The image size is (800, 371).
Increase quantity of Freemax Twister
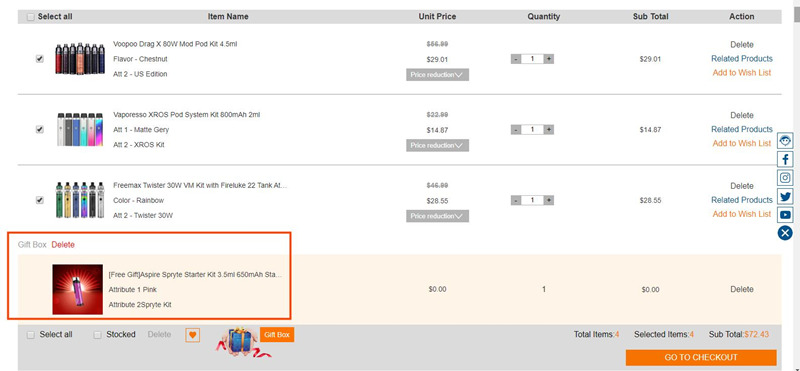pos(548,200)
